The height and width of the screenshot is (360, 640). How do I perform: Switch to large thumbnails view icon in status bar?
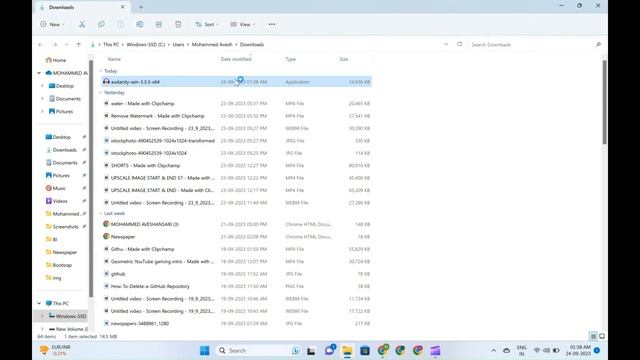(602, 336)
